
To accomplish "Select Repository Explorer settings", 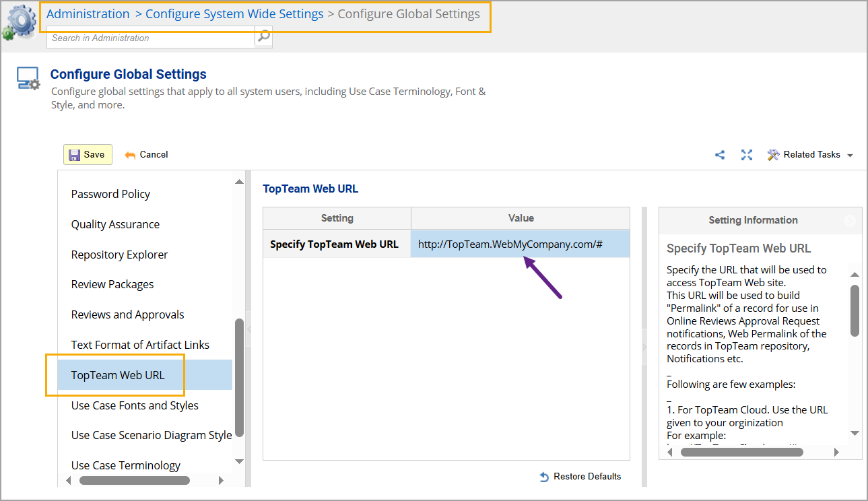I will coord(119,255).
